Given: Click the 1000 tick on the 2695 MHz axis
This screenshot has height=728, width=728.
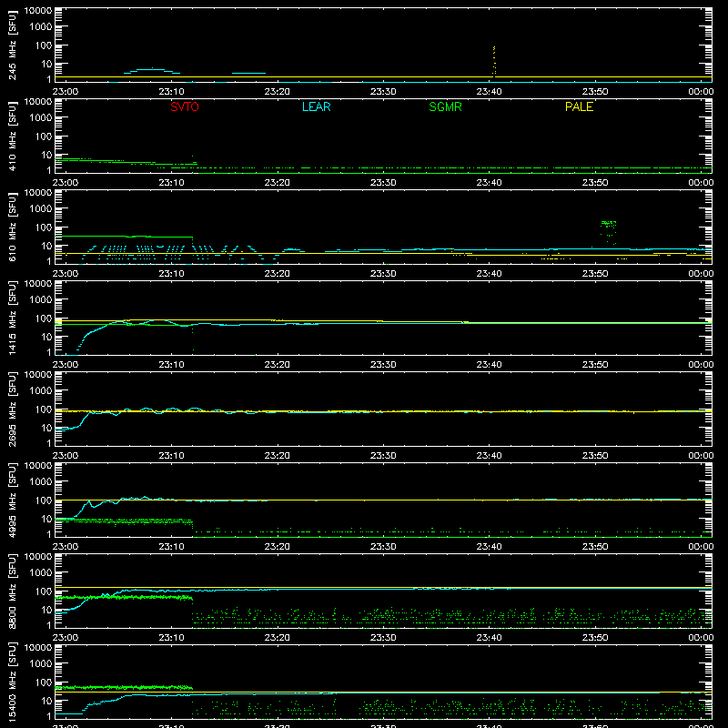Looking at the screenshot, I should point(41,390).
